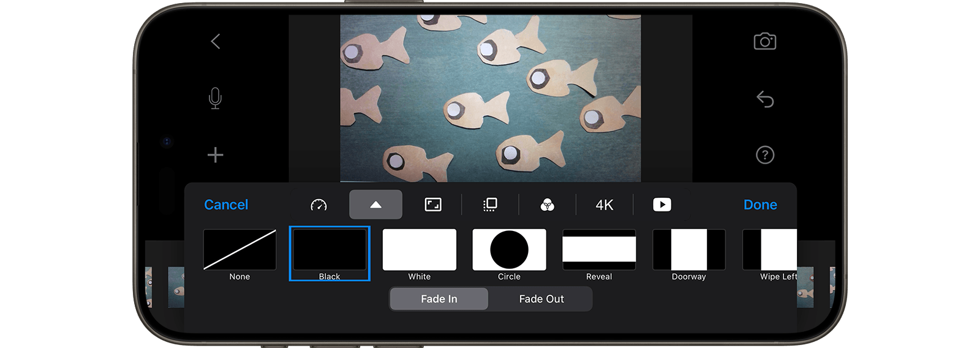This screenshot has height=348, width=980.
Task: Tap the plus add media icon
Action: click(215, 154)
